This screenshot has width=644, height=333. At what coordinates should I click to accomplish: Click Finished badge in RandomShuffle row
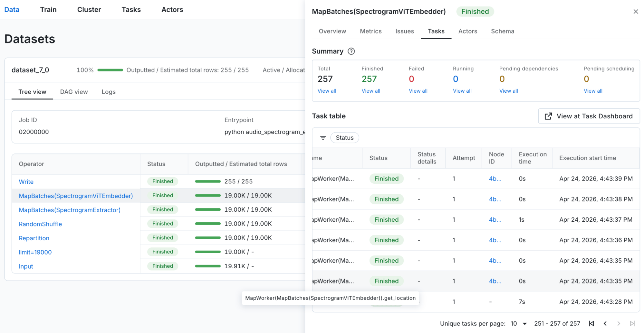coord(163,224)
